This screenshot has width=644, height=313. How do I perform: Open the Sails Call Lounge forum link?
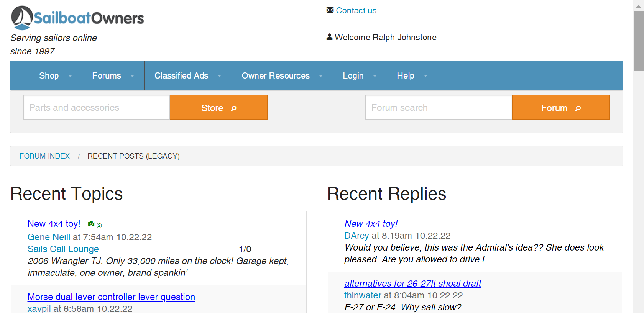[63, 249]
